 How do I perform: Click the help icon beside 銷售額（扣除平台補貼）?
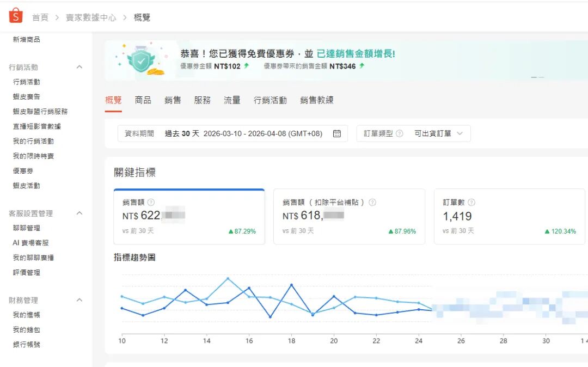(371, 202)
